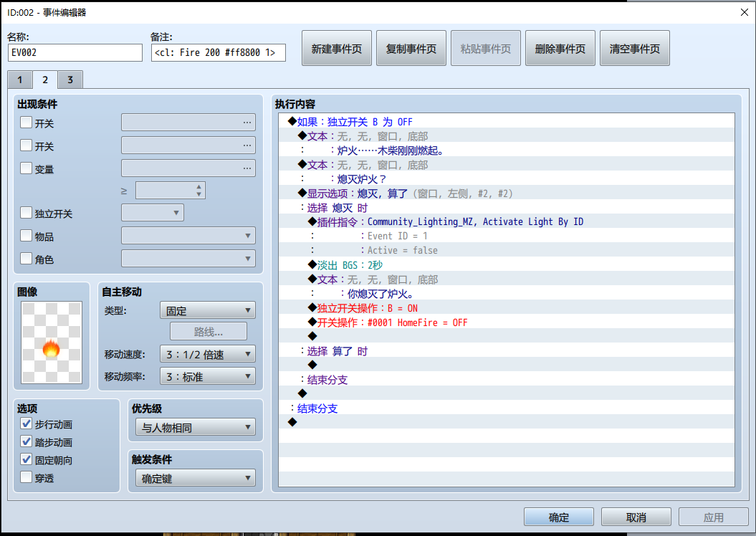This screenshot has width=756, height=536.
Task: Enable the second 开关 condition checkbox
Action: [x=26, y=145]
